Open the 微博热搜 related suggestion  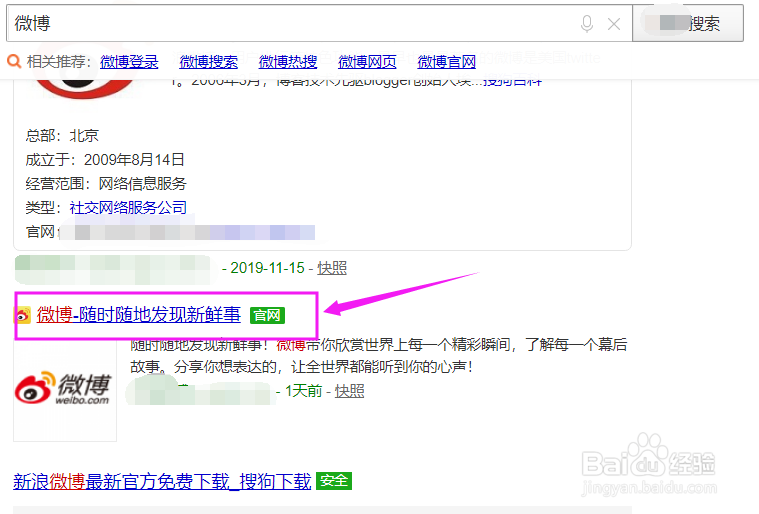[x=288, y=62]
